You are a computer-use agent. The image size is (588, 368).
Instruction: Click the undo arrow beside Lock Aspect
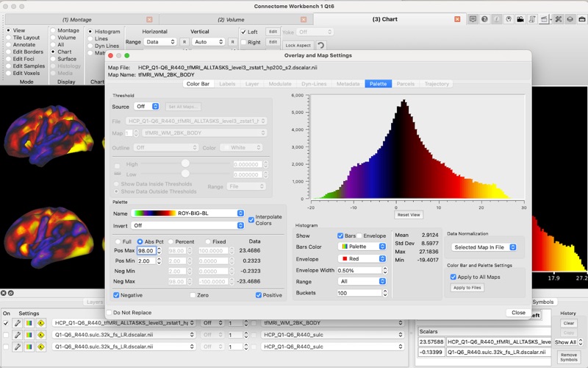click(320, 46)
